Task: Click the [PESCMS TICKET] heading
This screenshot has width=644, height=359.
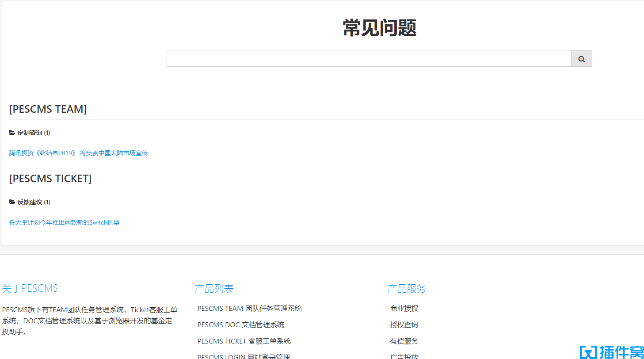Action: [50, 179]
